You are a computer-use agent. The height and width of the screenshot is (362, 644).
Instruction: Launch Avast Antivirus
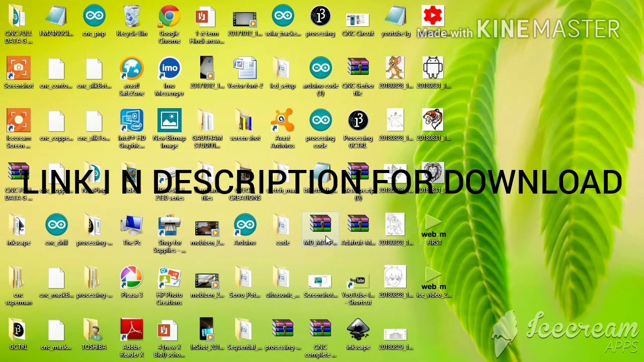point(283,129)
